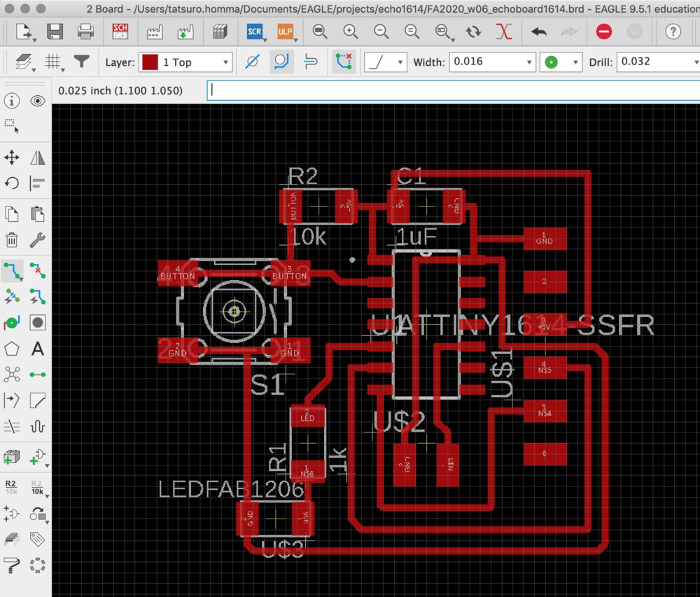Click the coordinate readout 0.025 inch
Screen dimensions: 700x597
tap(120, 90)
